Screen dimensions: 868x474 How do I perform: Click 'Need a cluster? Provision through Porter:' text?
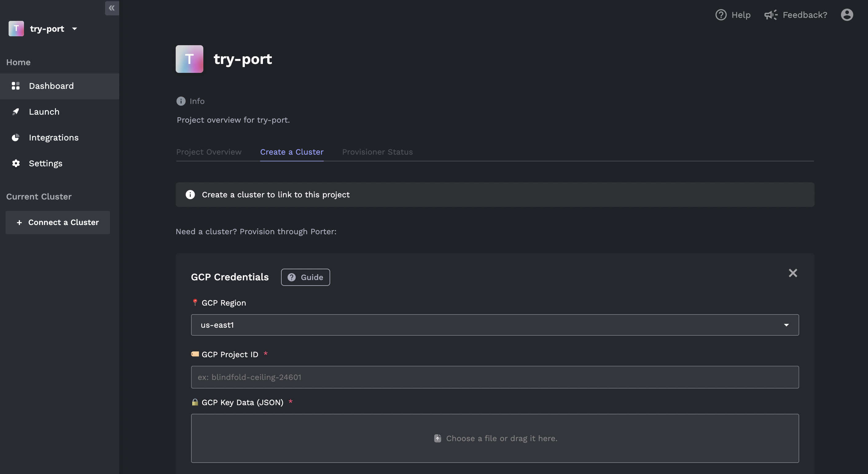[256, 231]
